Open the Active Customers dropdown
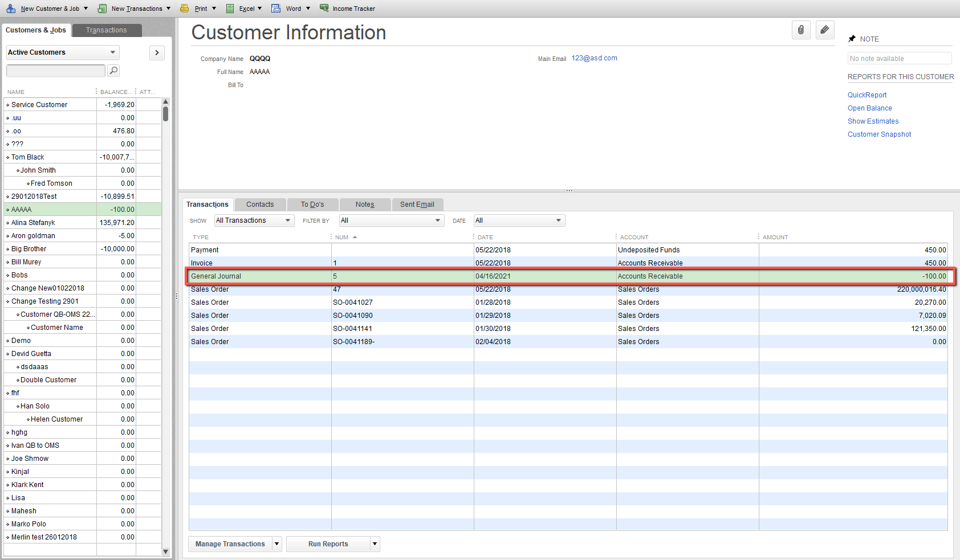Screen dimensions: 960x560 pyautogui.click(x=62, y=52)
